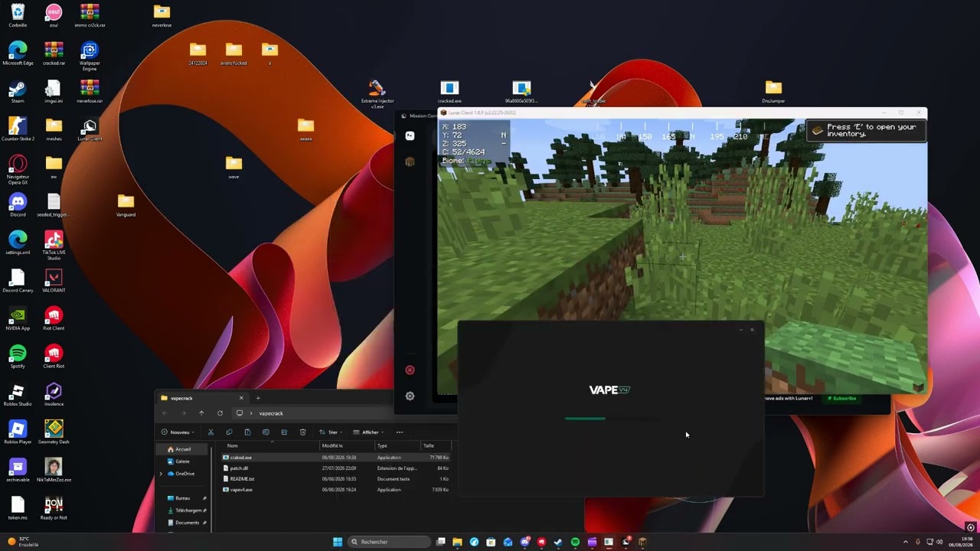Select the TikTok LIVE Studio desktop icon
This screenshot has height=551, width=980.
(x=54, y=246)
